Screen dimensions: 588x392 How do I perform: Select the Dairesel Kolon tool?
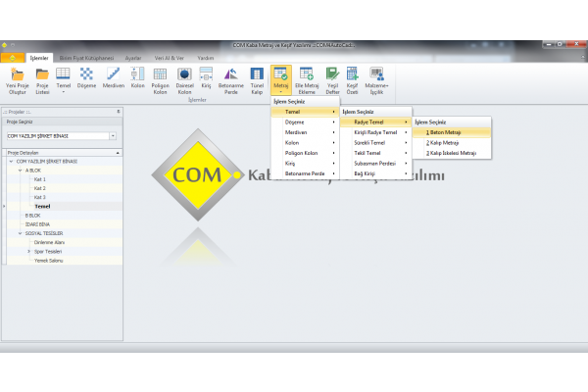point(184,80)
